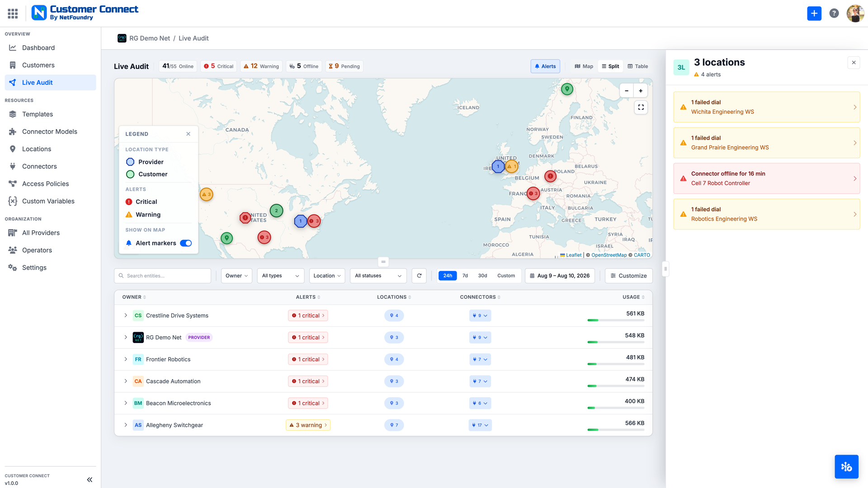The image size is (868, 488).
Task: Sort table by Usage column
Action: click(x=633, y=297)
